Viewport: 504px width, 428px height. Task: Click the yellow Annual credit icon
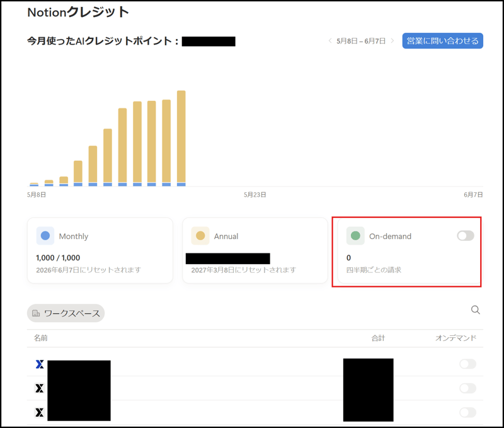click(200, 236)
